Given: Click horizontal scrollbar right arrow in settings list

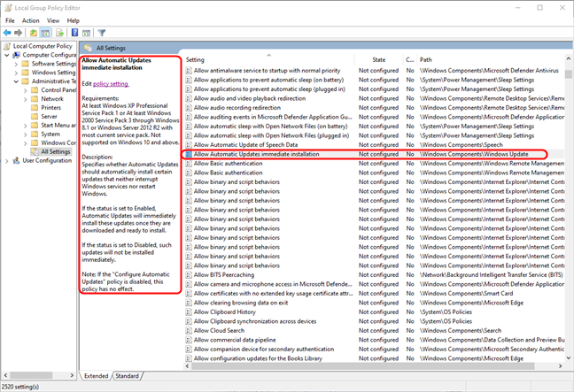Looking at the screenshot, I should pos(561,366).
